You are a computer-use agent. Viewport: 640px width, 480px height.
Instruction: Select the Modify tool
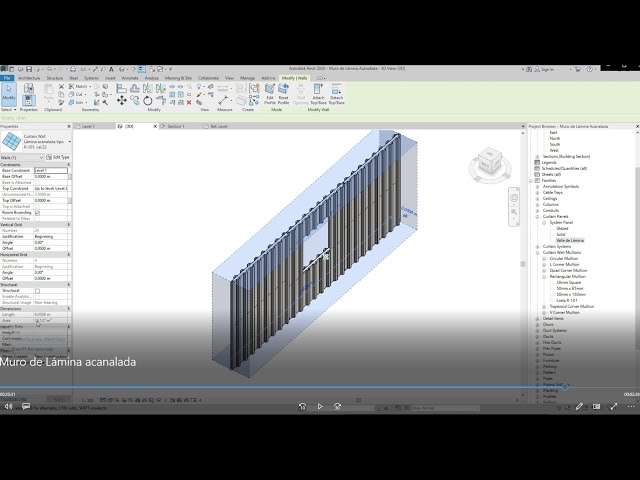tap(9, 93)
